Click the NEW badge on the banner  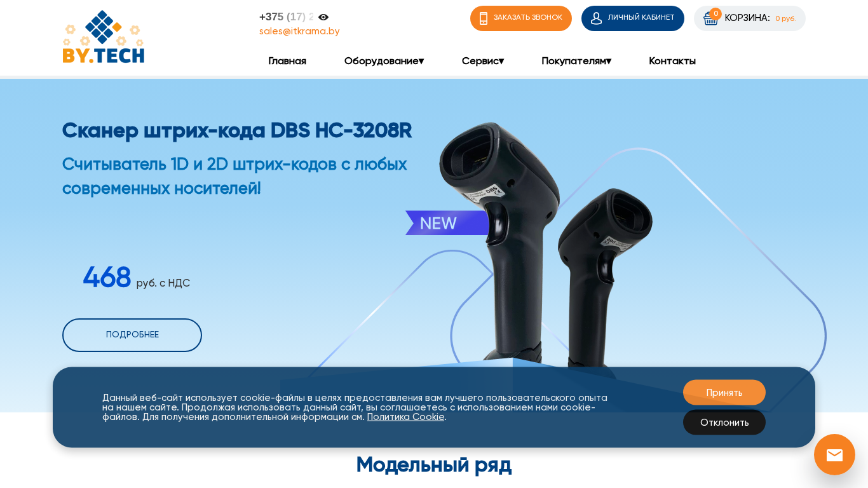pos(447,223)
